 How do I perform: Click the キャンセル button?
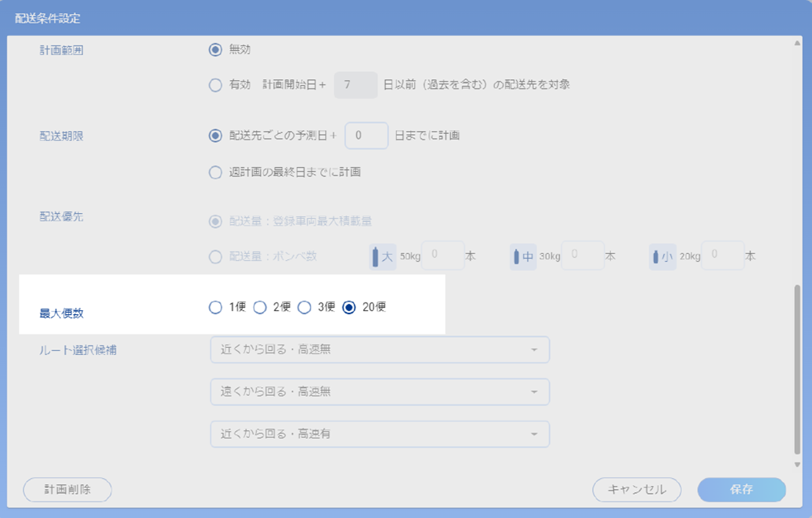click(x=637, y=490)
